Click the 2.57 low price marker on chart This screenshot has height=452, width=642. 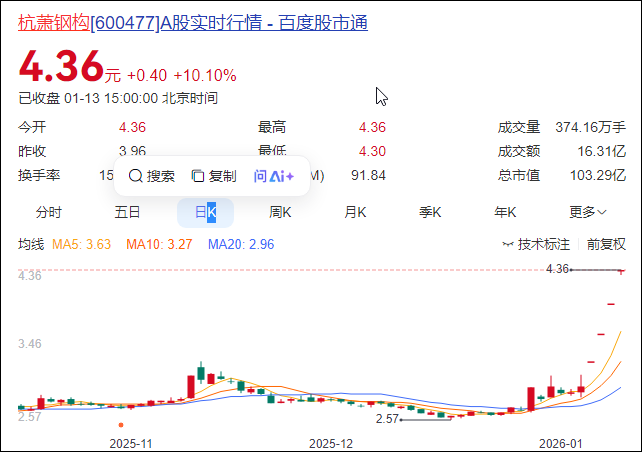click(387, 419)
